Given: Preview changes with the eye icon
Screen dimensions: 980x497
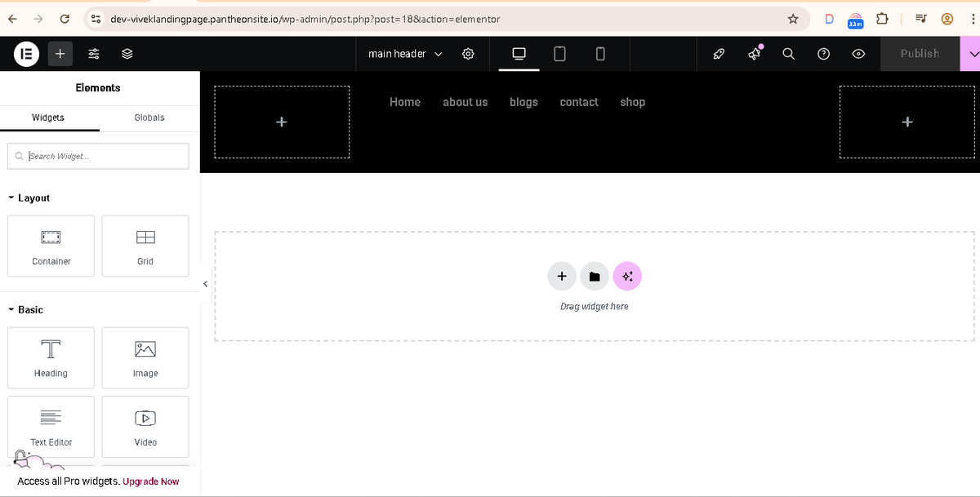Looking at the screenshot, I should tap(858, 54).
